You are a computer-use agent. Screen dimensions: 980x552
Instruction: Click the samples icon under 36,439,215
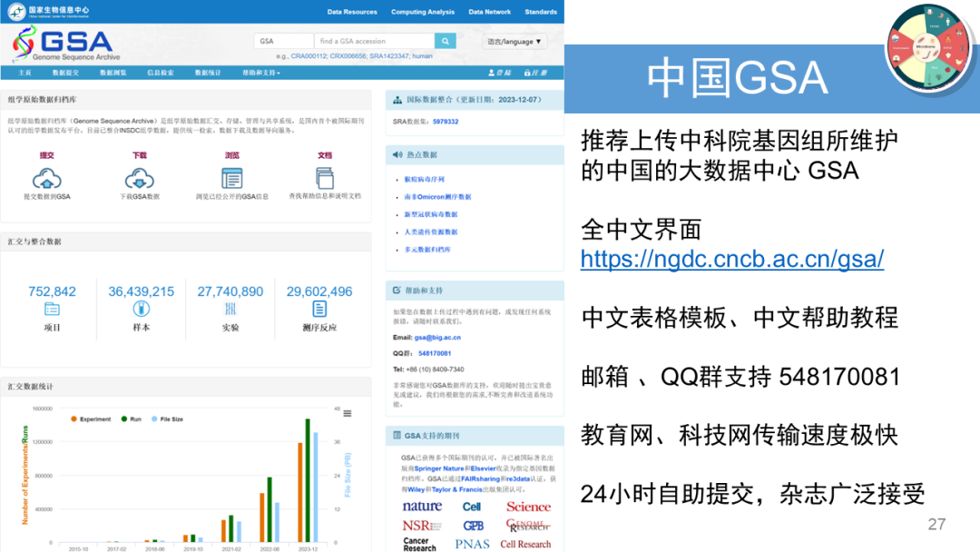click(x=142, y=309)
